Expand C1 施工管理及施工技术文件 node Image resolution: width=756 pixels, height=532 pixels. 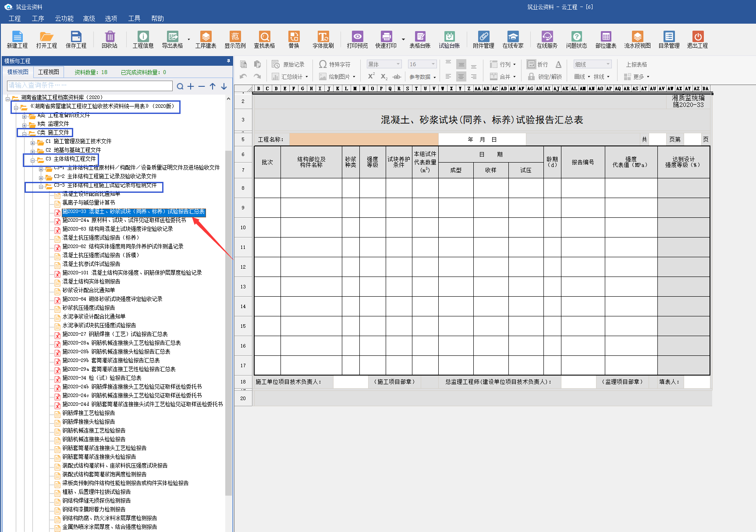point(33,142)
